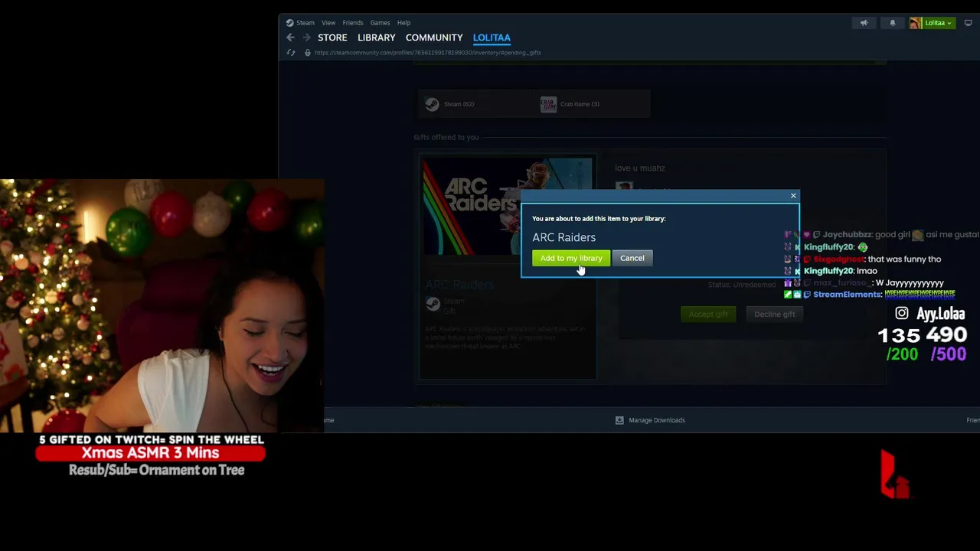This screenshot has width=980, height=551.
Task: Click the 'love u muahz' gift message
Action: (x=640, y=168)
